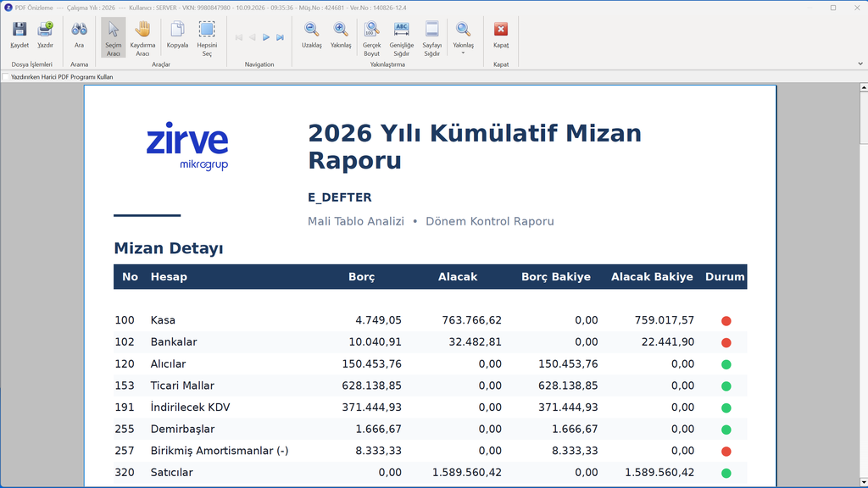Click red status dot for Kasa
The height and width of the screenshot is (488, 868).
[x=726, y=321]
